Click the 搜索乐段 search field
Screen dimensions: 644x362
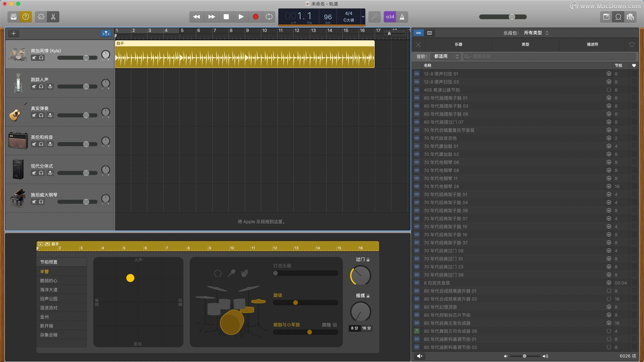coord(550,56)
